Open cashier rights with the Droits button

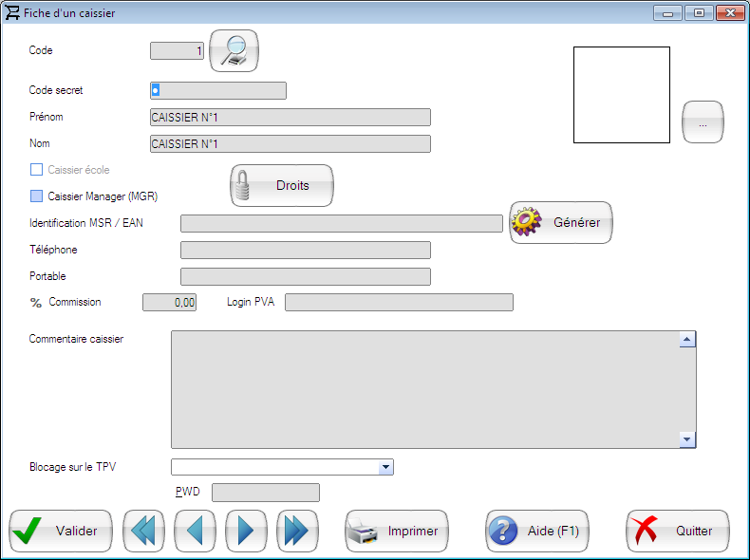[x=282, y=186]
